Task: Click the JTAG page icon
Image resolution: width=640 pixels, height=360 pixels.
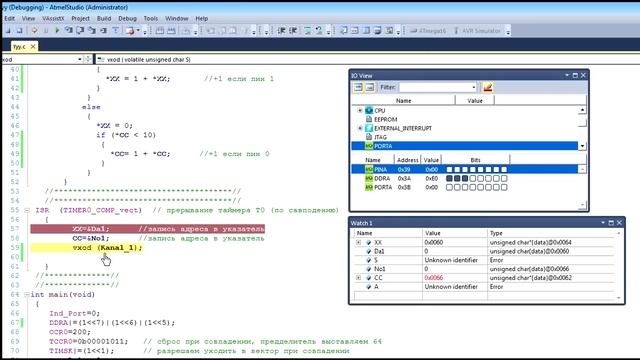Action: tap(369, 137)
